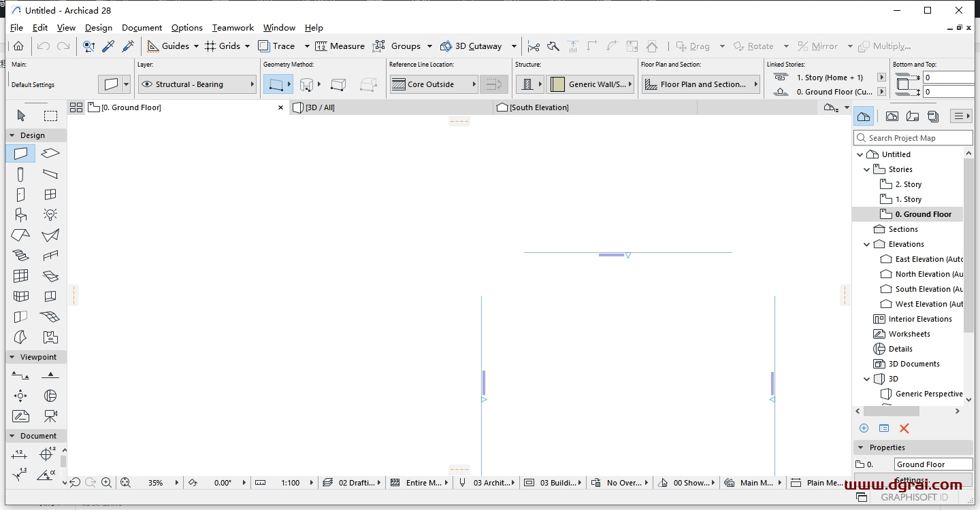Open the Teamwork menu
980x510 pixels.
click(233, 28)
